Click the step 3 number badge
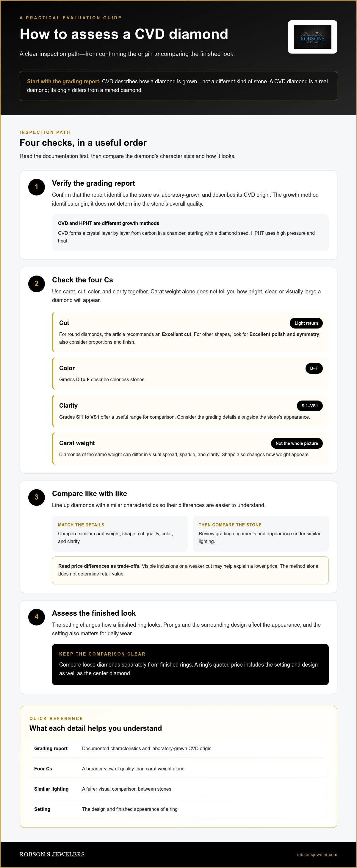The height and width of the screenshot is (868, 357). click(36, 497)
